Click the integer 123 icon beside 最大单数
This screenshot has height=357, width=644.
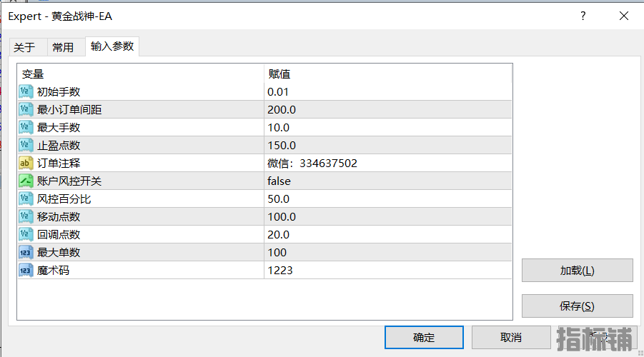click(26, 252)
